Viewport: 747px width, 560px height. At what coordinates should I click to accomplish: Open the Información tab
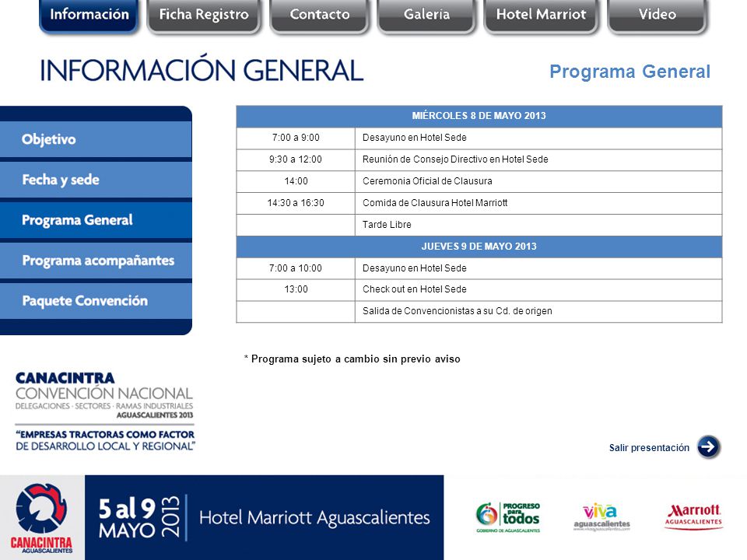pyautogui.click(x=89, y=16)
